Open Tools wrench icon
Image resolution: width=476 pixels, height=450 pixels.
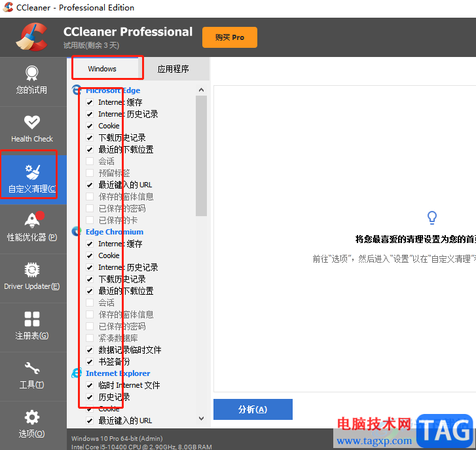point(32,368)
